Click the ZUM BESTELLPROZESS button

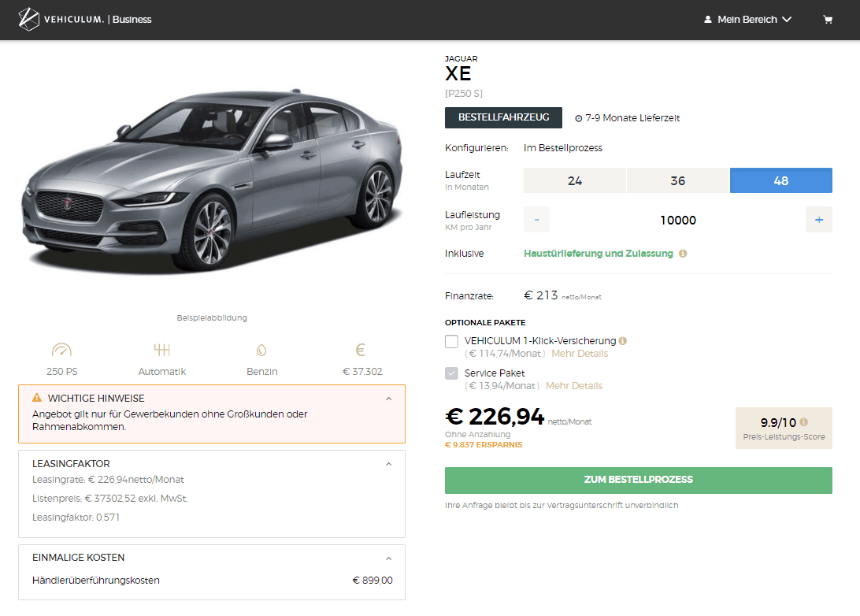coord(639,480)
